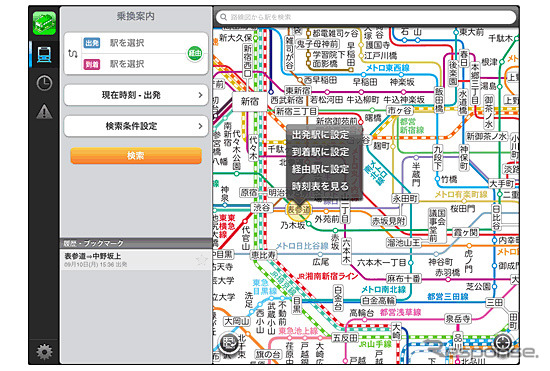
Task: Tap 白金高輪 station label on map
Action: (x=378, y=301)
